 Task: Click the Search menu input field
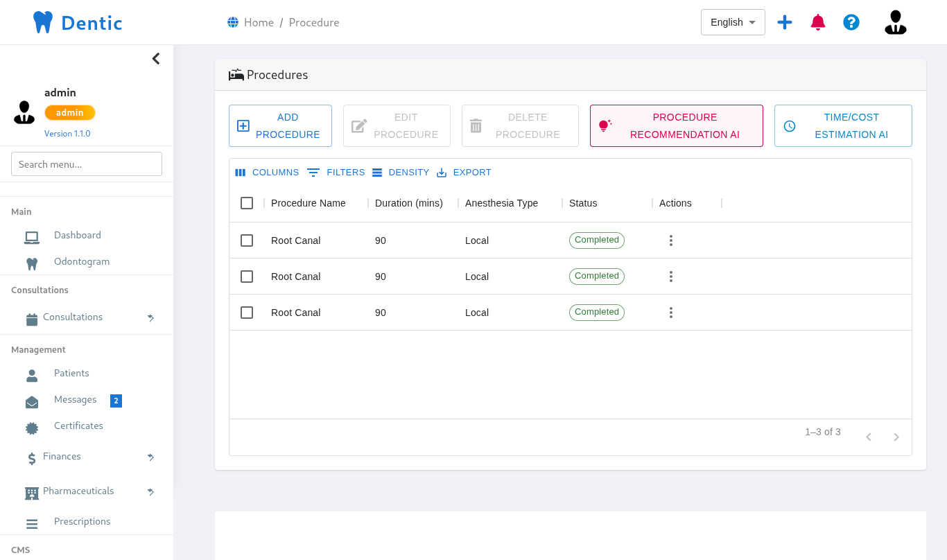tap(87, 164)
